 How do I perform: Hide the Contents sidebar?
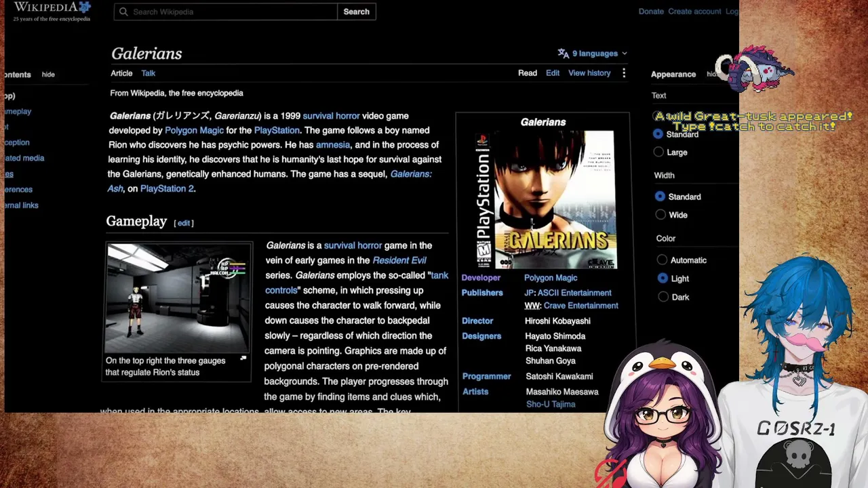tap(48, 75)
